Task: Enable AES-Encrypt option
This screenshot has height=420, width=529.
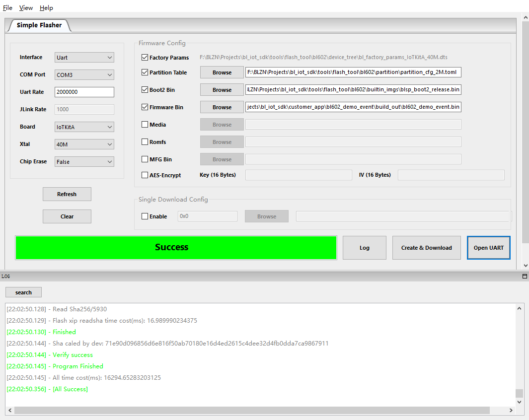Action: coord(144,175)
